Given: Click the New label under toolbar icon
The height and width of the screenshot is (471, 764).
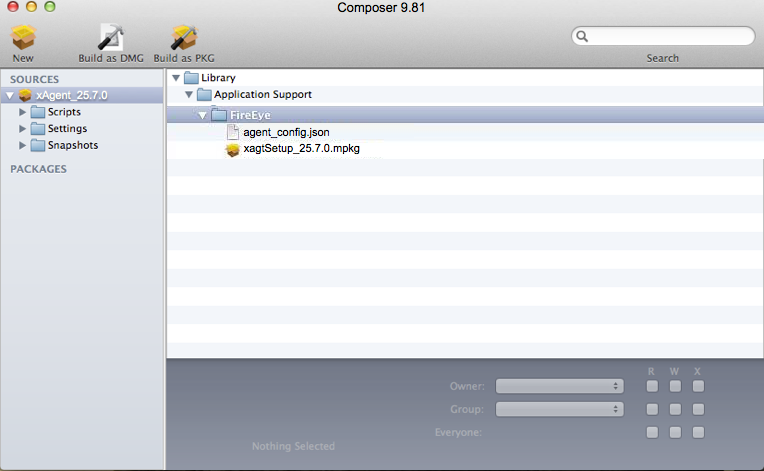Looking at the screenshot, I should point(23,58).
